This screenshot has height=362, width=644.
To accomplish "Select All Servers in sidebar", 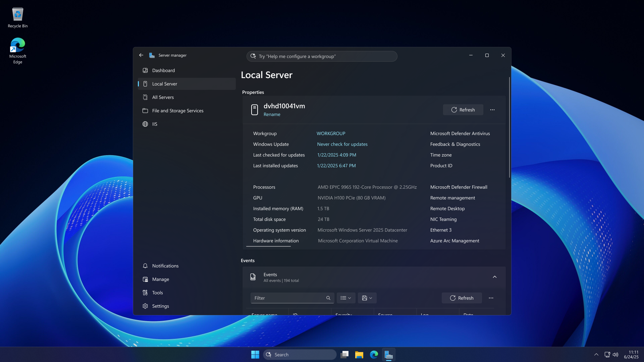I will (x=163, y=97).
